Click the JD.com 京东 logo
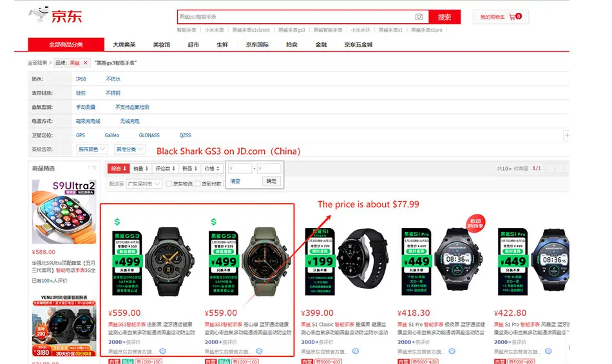This screenshot has height=364, width=612. click(x=55, y=15)
